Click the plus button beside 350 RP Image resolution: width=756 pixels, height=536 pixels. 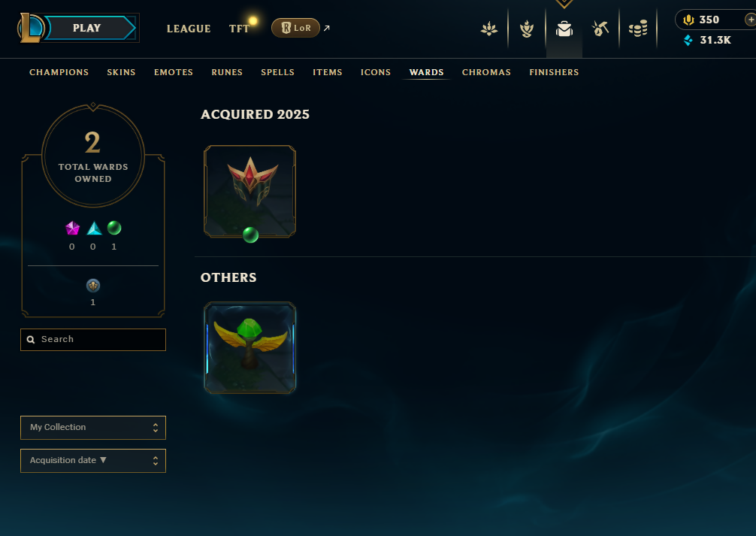click(x=750, y=20)
